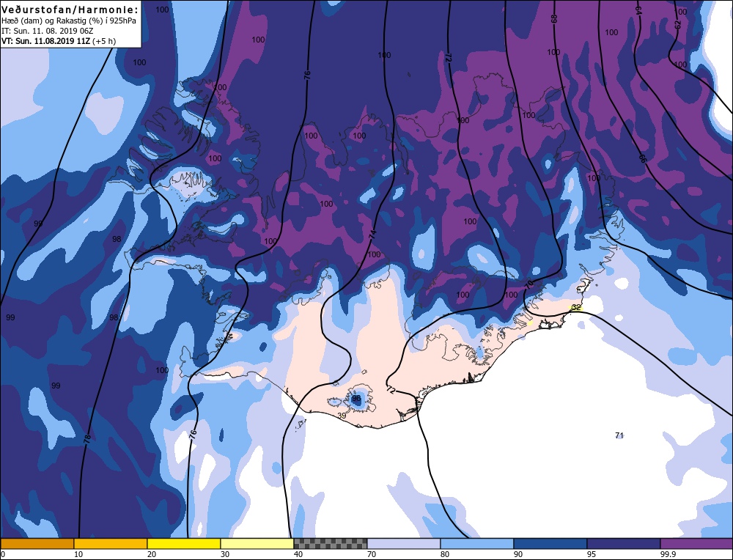Click the contour label 68
Image resolution: width=733 pixels, height=560 pixels.
point(554,19)
